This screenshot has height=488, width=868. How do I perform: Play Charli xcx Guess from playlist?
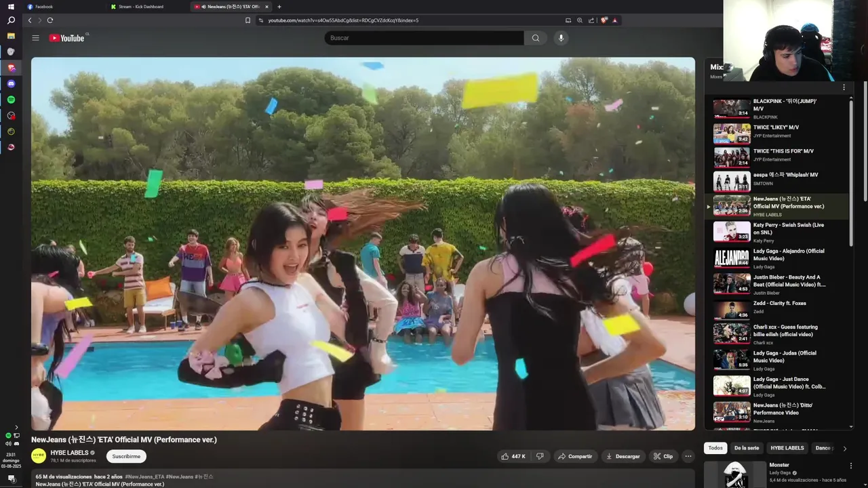pos(778,334)
